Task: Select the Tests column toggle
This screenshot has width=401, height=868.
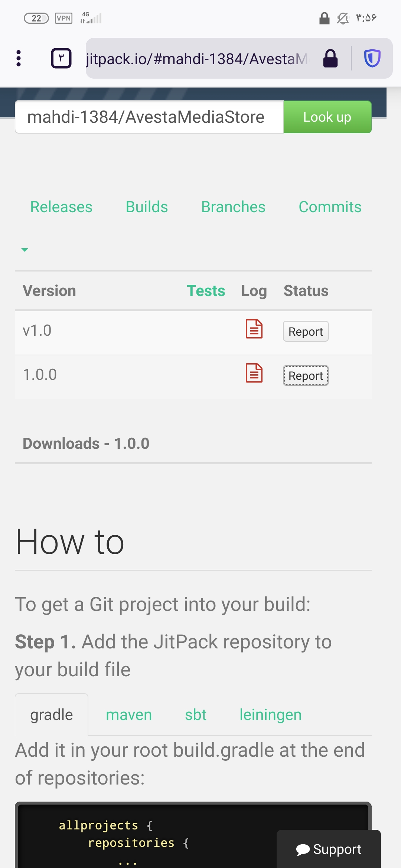Action: coord(206,291)
